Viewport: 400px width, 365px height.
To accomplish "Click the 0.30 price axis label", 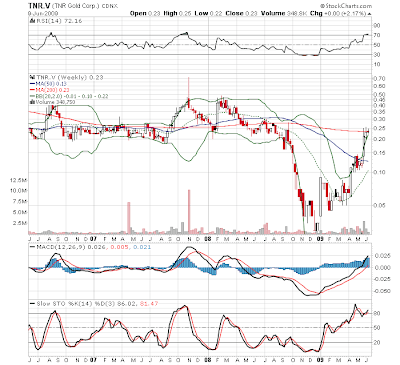I will tap(379, 119).
